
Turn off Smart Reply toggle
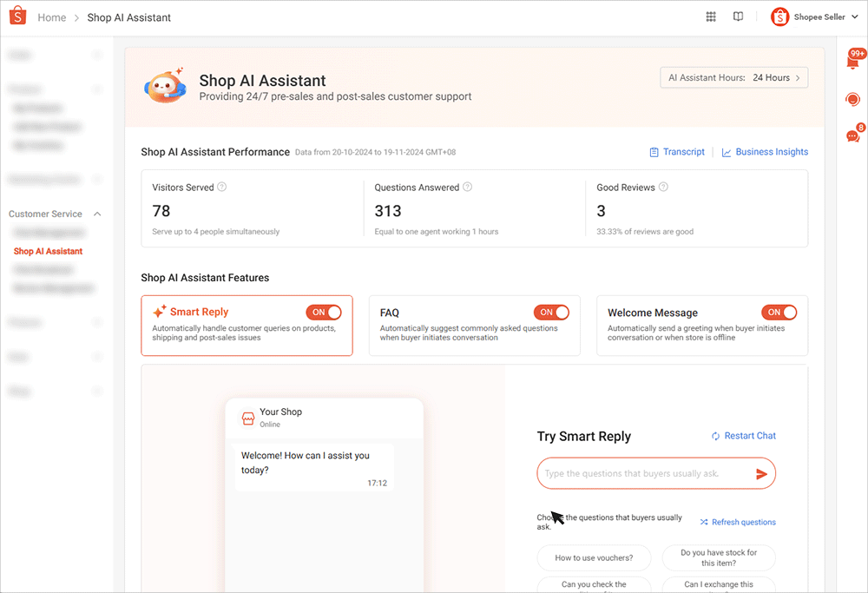324,313
